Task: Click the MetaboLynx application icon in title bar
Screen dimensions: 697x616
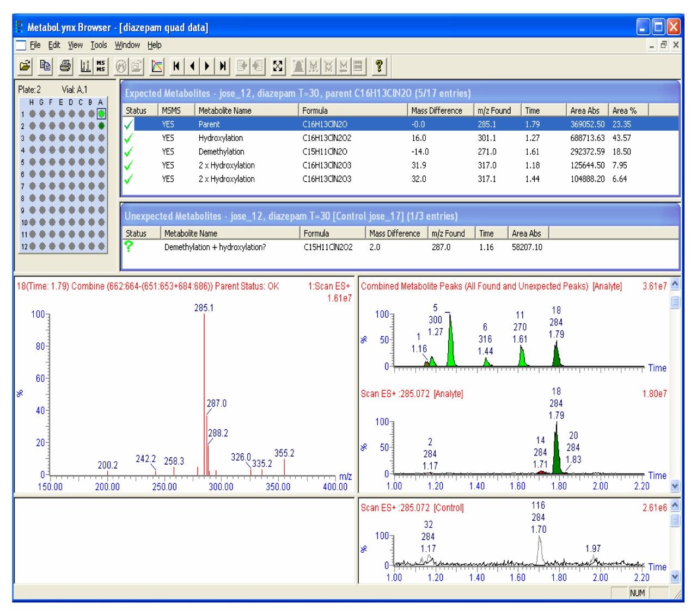Action: tap(20, 27)
